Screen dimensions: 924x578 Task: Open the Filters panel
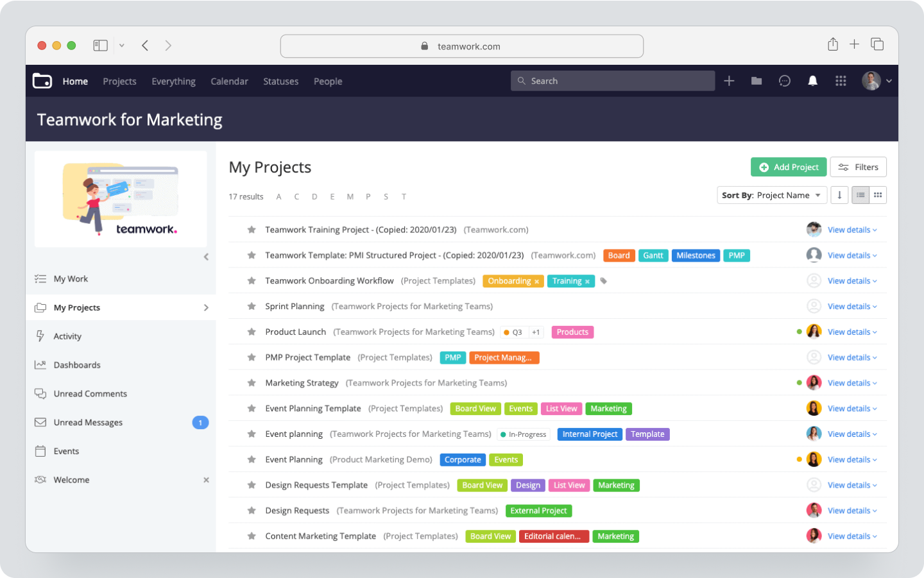[858, 167]
